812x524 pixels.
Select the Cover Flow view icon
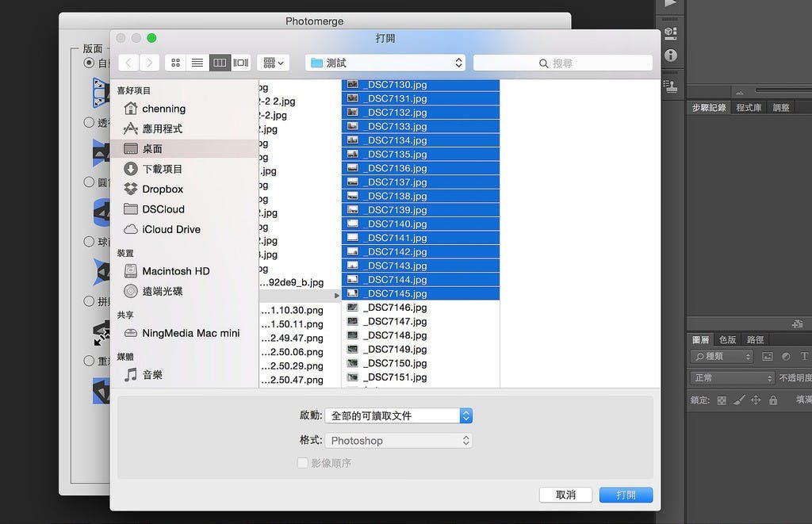241,63
